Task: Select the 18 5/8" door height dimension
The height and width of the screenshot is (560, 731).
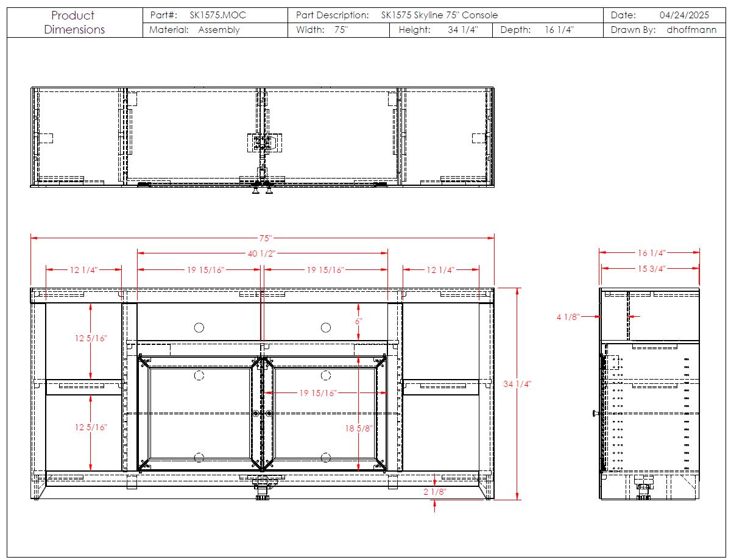Action: [x=358, y=428]
